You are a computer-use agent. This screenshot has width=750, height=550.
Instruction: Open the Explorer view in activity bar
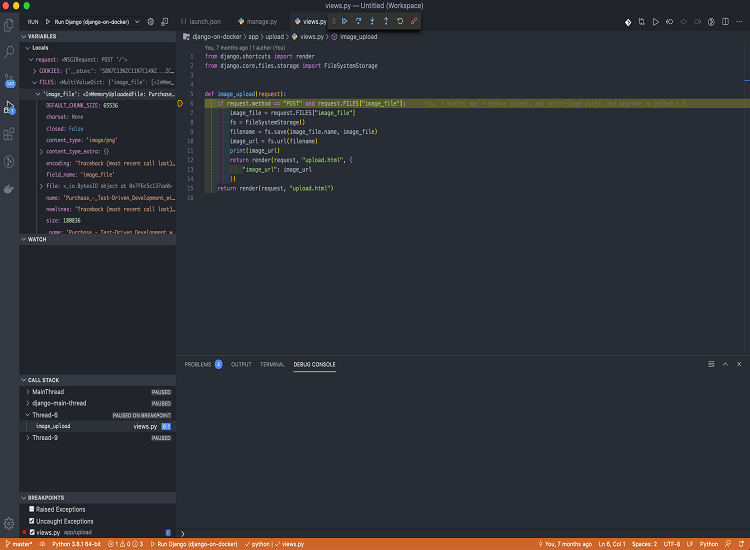click(x=9, y=27)
